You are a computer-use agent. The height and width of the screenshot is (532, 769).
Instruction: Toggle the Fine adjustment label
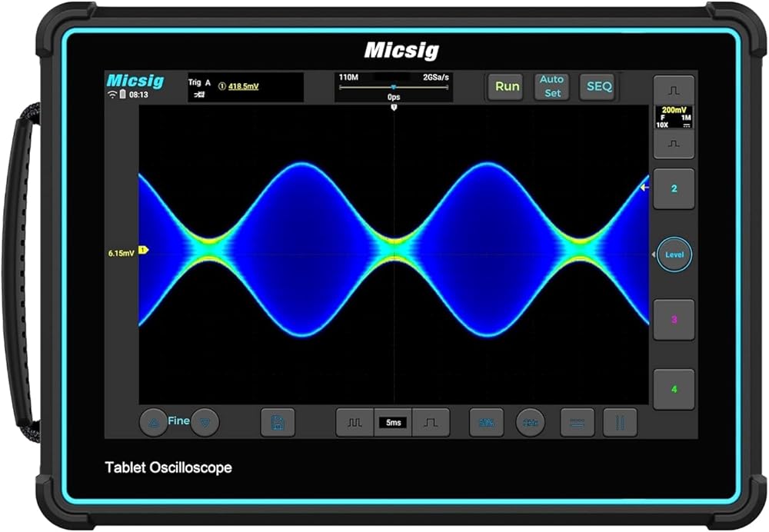[x=179, y=421]
